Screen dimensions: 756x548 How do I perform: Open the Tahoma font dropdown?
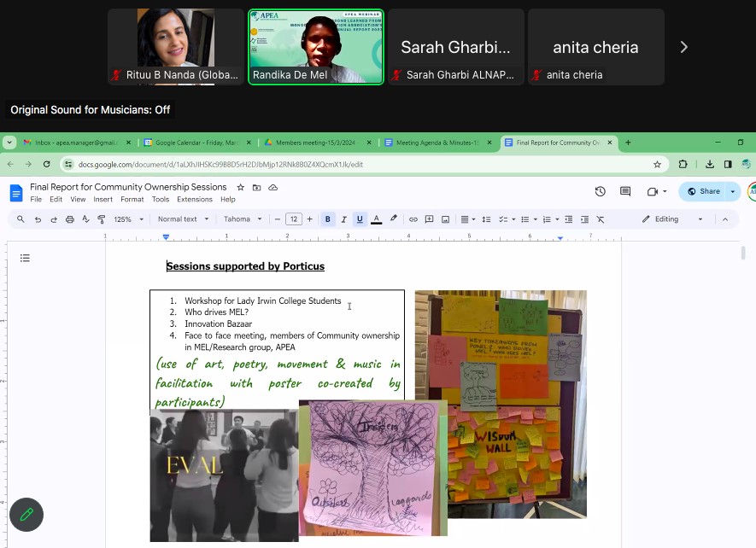[x=243, y=219]
